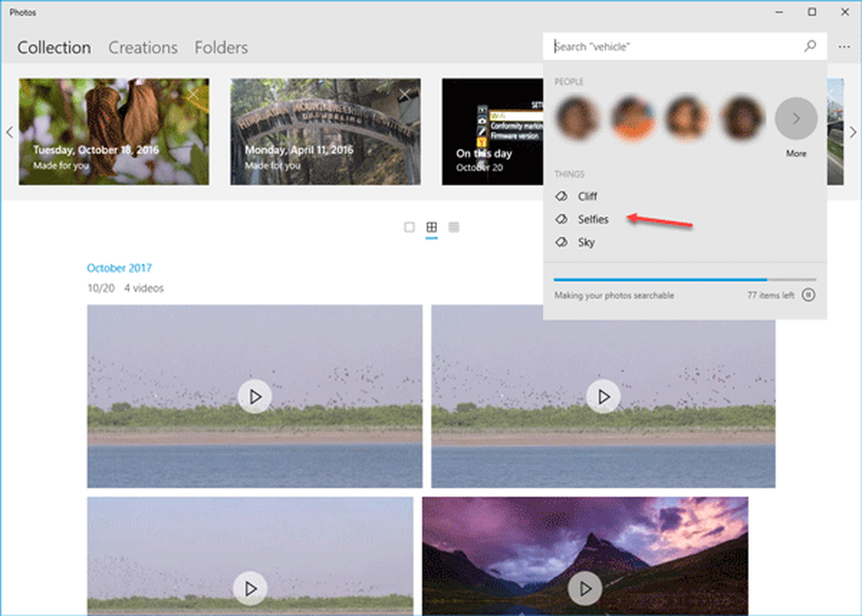Viewport: 862px width, 616px height.
Task: Open the October 2017 date link
Action: tap(119, 268)
